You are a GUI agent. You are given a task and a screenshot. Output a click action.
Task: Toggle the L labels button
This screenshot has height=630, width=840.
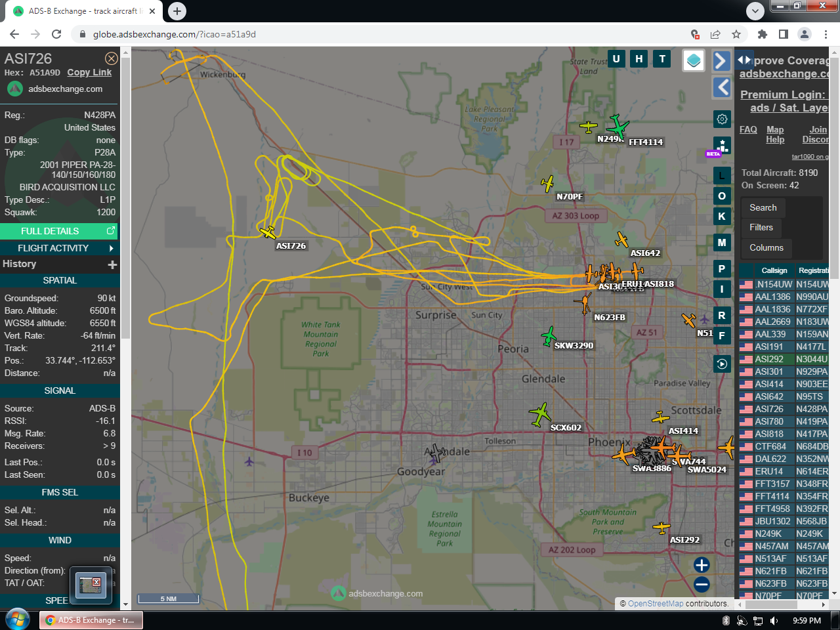pyautogui.click(x=722, y=175)
